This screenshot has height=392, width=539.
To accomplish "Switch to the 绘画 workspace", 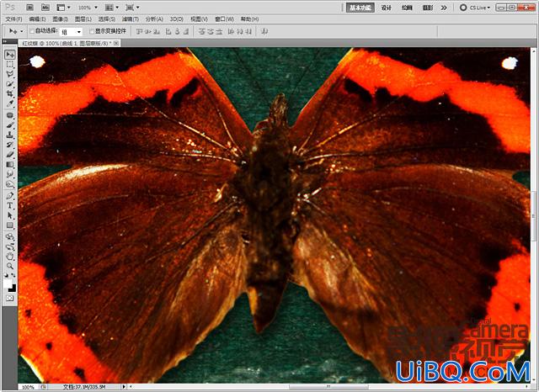I will pyautogui.click(x=407, y=8).
